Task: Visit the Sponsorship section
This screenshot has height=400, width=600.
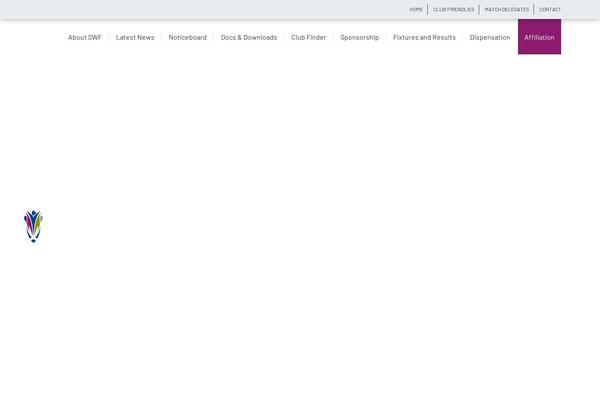Action: (x=360, y=37)
